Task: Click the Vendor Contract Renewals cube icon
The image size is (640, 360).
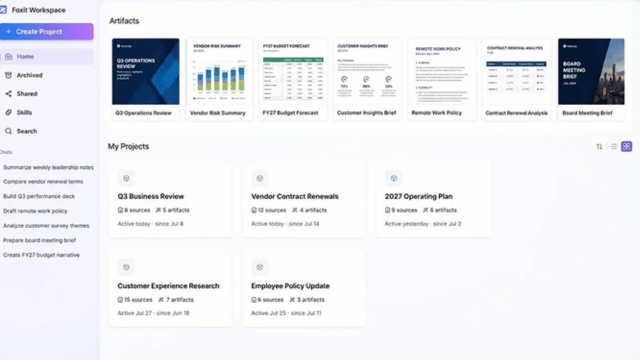Action: tap(260, 178)
